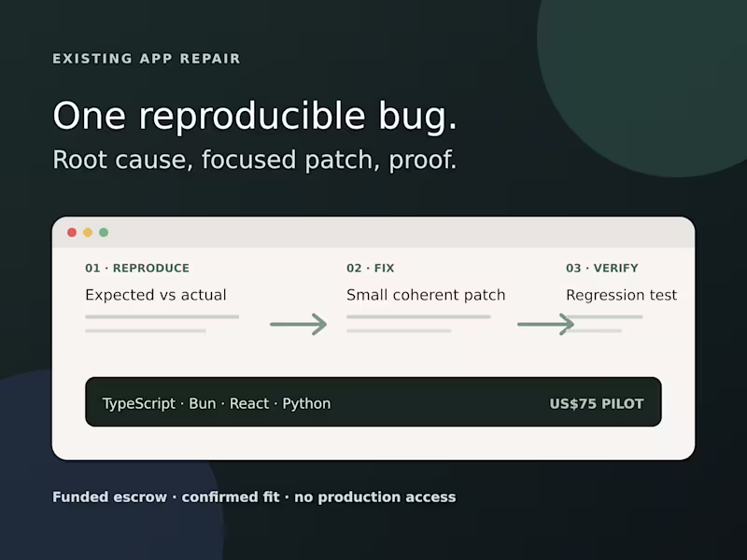Select the 'EXISTING APP REPAIR' label

coord(147,59)
